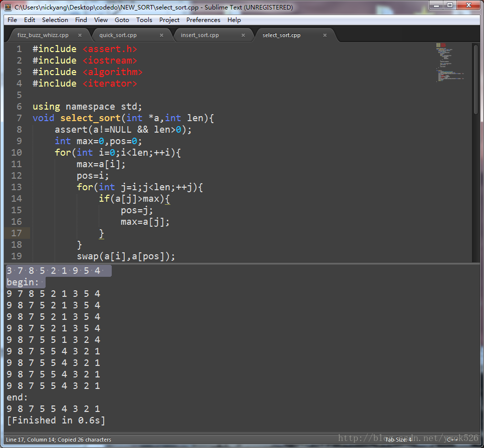The width and height of the screenshot is (484, 448).
Task: Open the Preferences menu
Action: coord(203,20)
